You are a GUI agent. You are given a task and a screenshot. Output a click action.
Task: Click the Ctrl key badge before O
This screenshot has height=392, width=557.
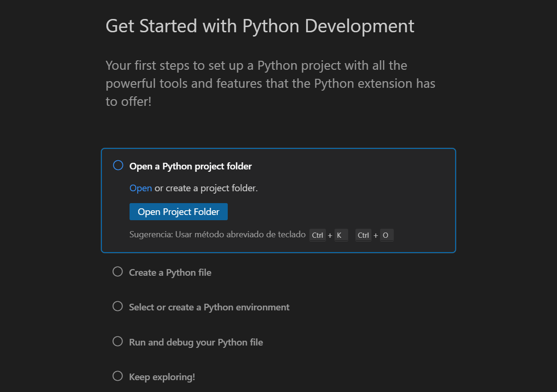[363, 235]
